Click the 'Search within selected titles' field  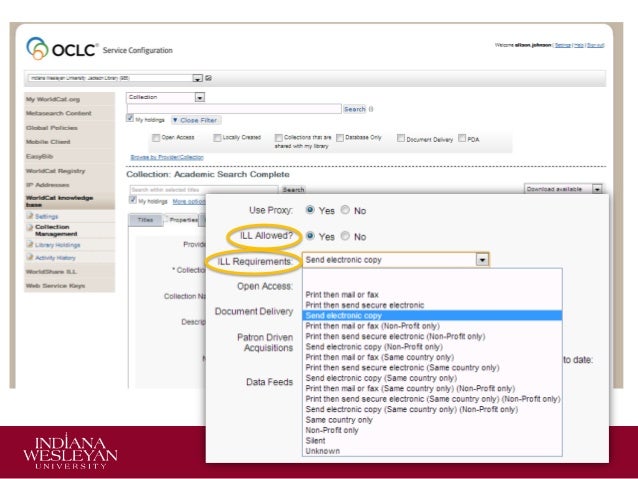[x=204, y=190]
